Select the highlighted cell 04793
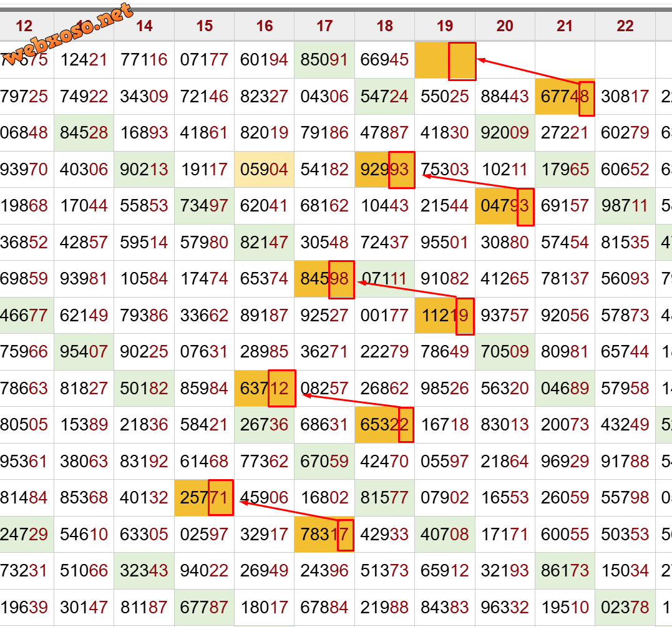This screenshot has width=672, height=627. [505, 207]
